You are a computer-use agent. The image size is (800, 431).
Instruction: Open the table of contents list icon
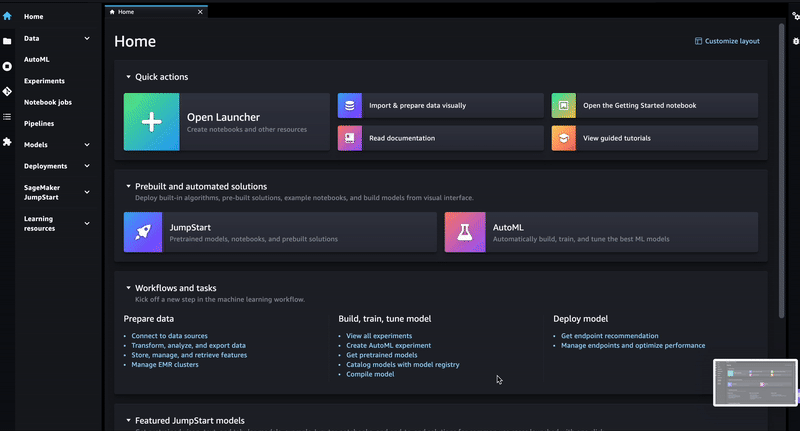(7, 117)
